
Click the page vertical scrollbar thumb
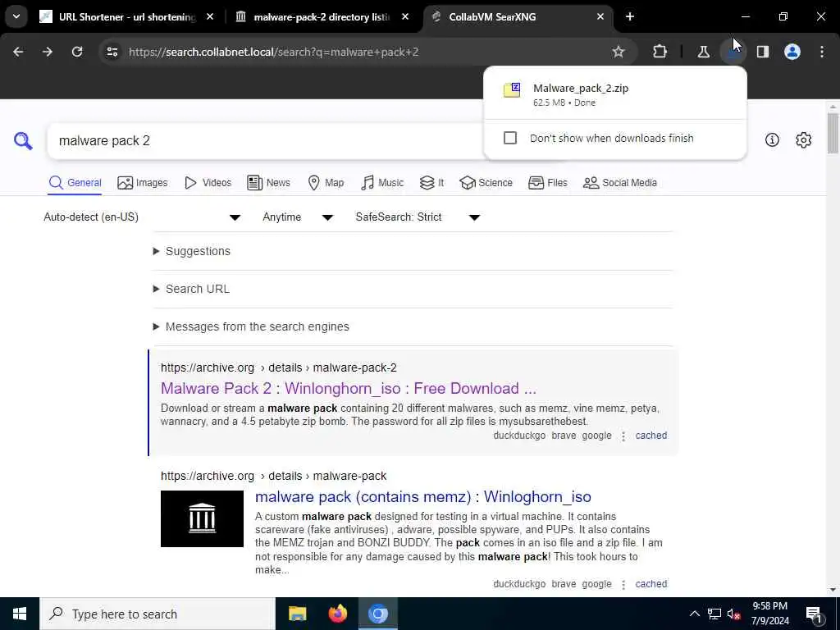pos(833,133)
